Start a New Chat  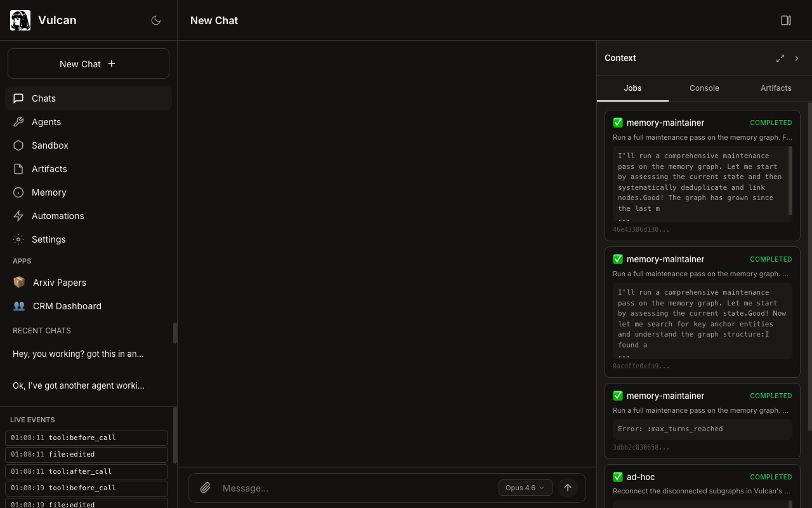[88, 63]
